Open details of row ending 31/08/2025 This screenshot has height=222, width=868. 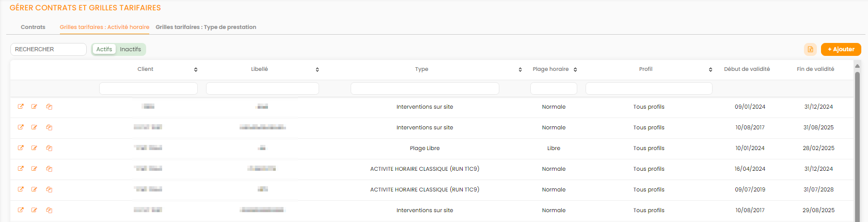21,127
